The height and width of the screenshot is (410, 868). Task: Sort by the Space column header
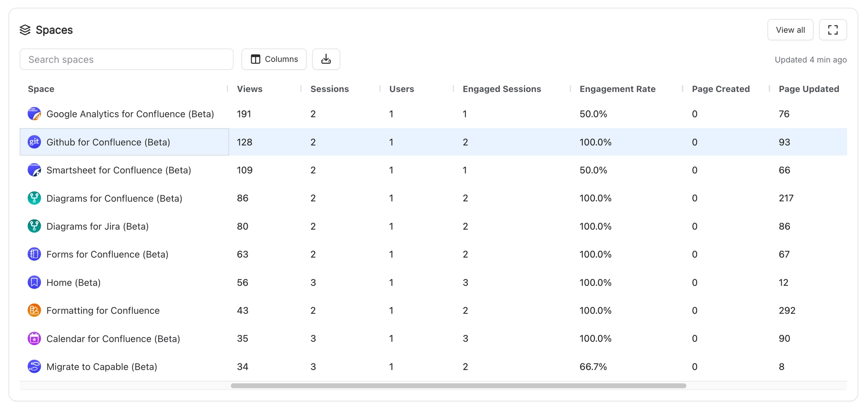41,89
